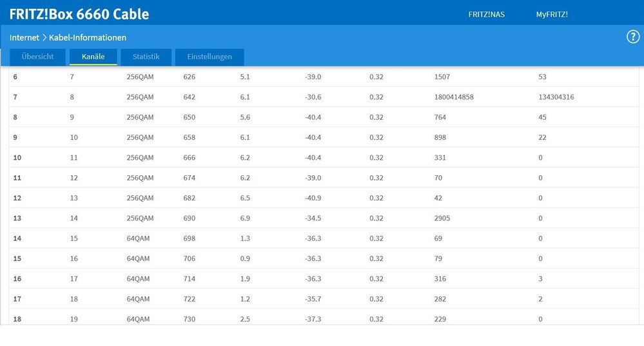
Task: Click the 64QAM cell for frequency 730
Action: tap(138, 319)
